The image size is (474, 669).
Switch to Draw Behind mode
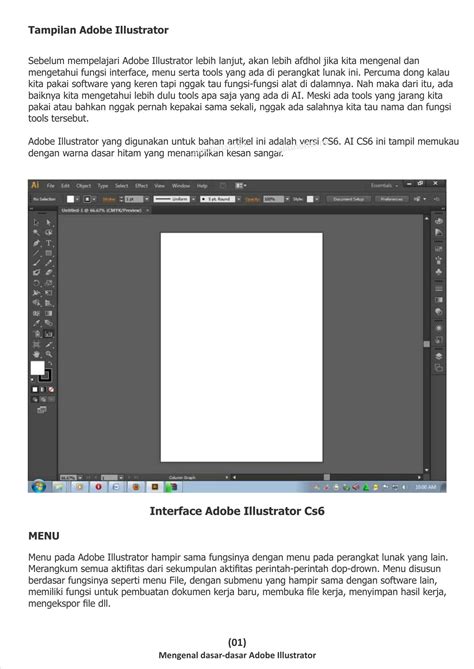pyautogui.click(x=43, y=400)
